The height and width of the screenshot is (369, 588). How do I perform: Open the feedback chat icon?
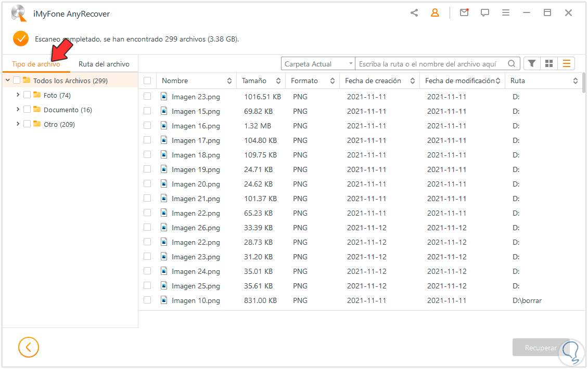click(485, 13)
